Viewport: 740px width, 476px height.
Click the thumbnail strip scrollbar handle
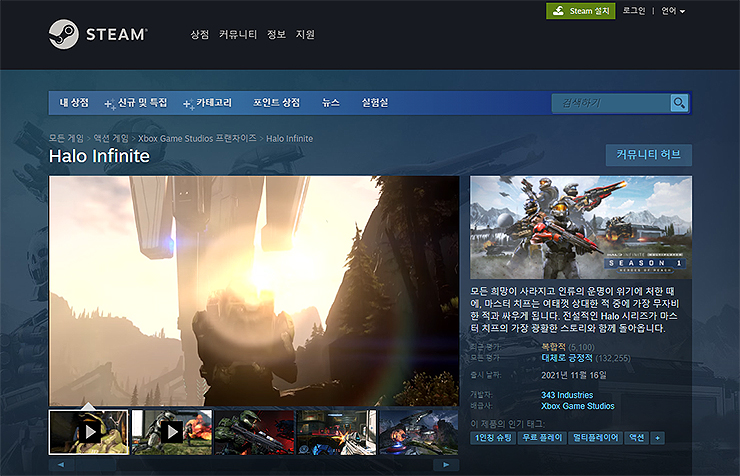pos(96,465)
